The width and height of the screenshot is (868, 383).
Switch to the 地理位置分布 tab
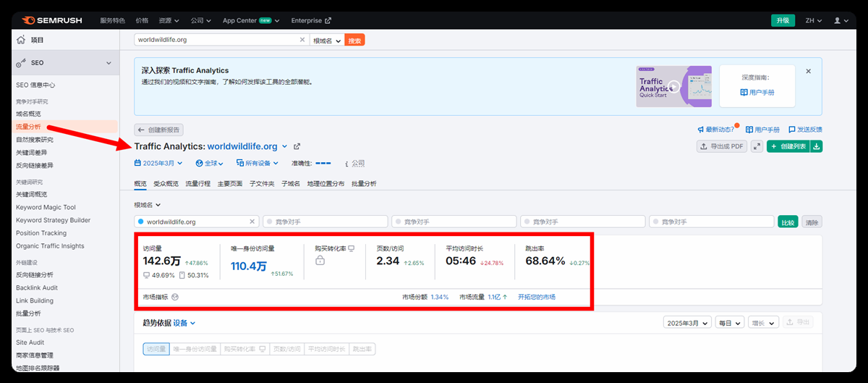coord(325,184)
